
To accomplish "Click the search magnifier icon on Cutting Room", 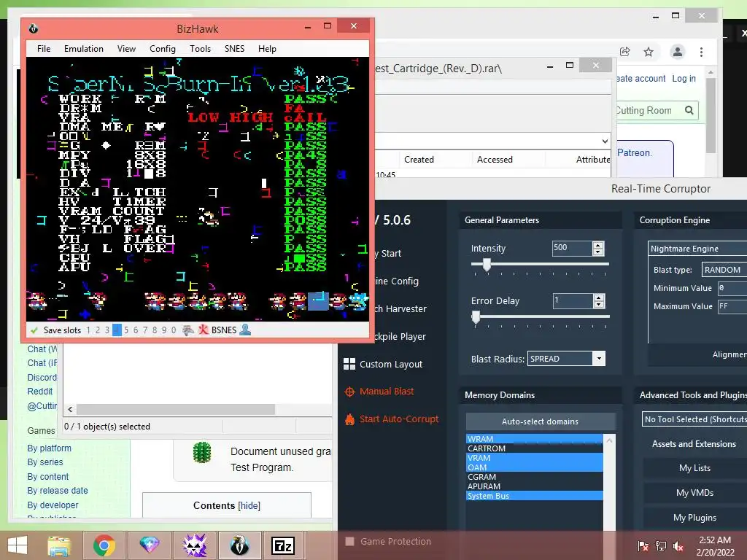I will (x=689, y=111).
